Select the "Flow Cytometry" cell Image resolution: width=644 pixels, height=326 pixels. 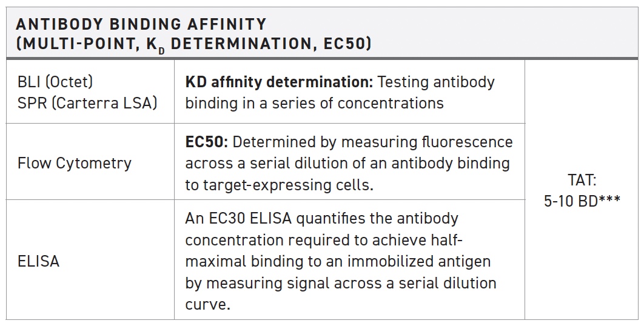pos(75,163)
